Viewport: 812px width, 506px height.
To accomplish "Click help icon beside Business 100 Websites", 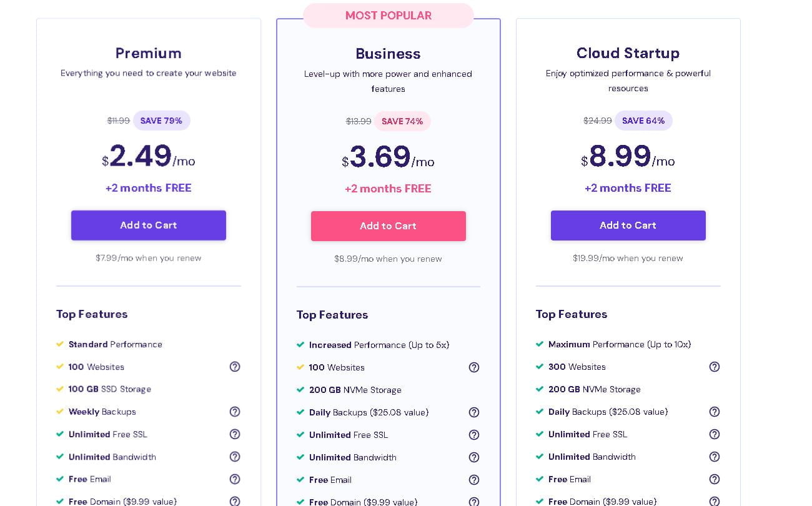I will point(474,367).
